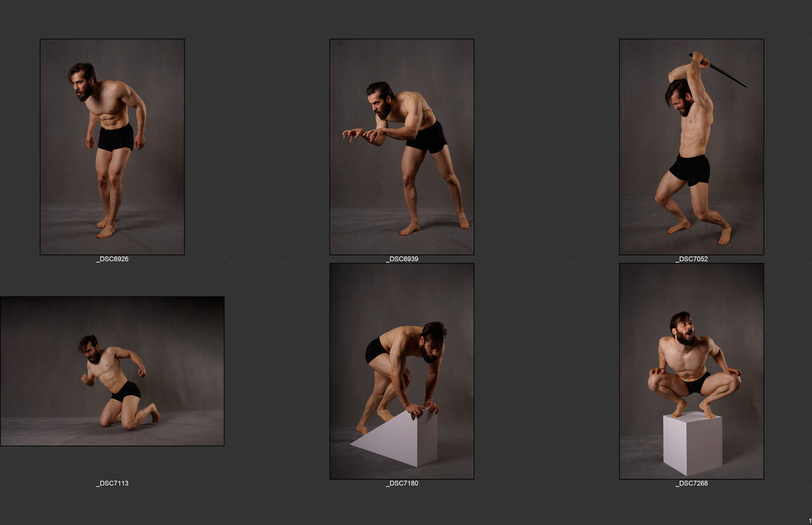The height and width of the screenshot is (525, 812).
Task: Open the _DSC6939 reaching pose photo
Action: coord(402,147)
